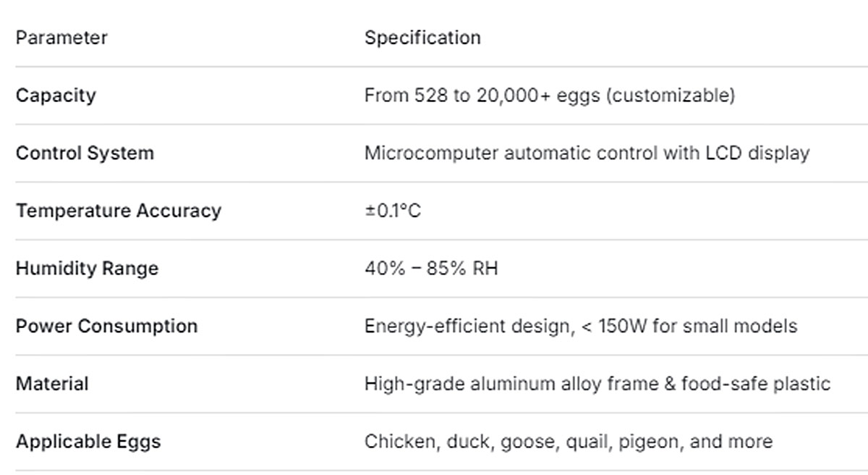Click the ±0.1°C temperature value

click(393, 211)
